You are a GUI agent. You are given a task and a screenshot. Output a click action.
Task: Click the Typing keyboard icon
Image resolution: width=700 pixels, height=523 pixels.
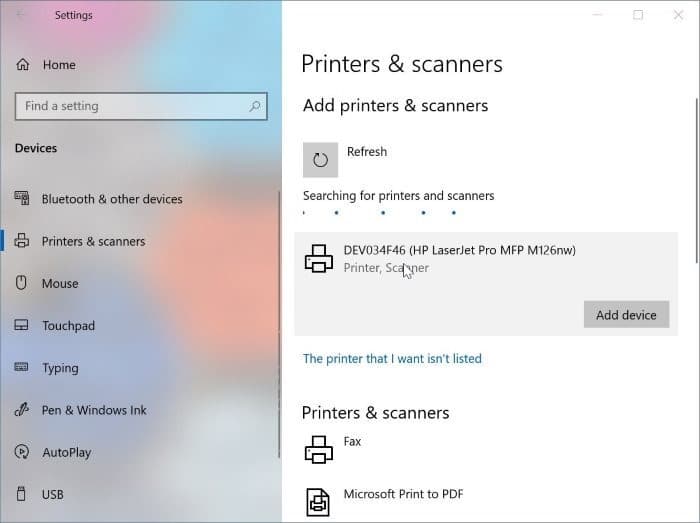[x=21, y=367]
